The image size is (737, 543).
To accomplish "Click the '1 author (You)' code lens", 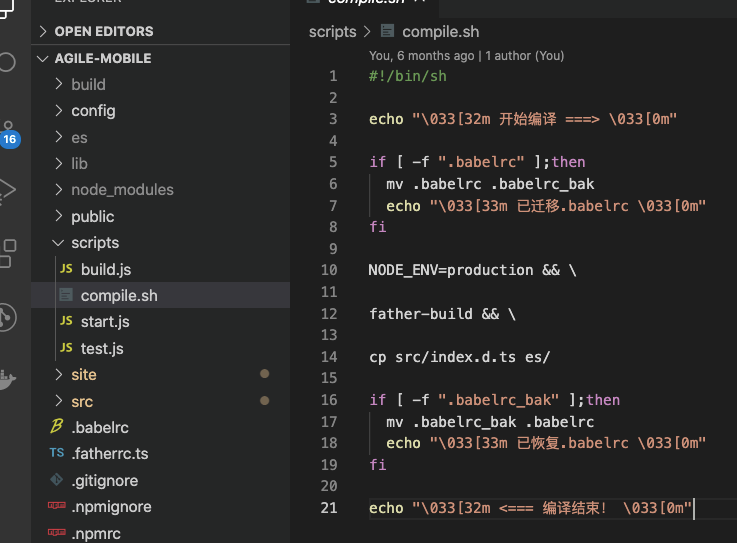I will [x=525, y=55].
